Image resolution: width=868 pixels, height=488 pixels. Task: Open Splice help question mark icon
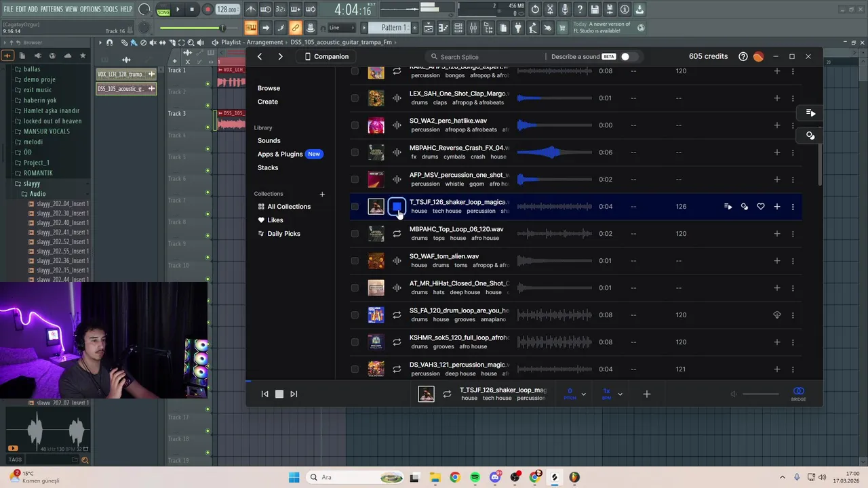pos(743,56)
